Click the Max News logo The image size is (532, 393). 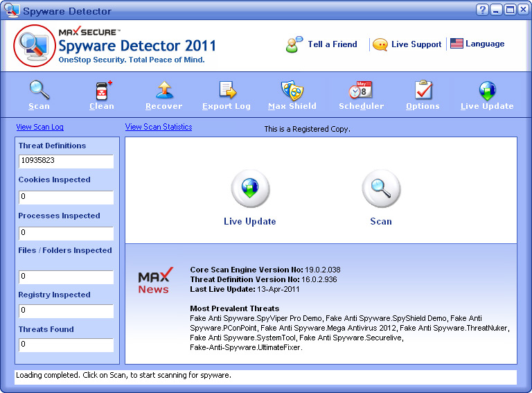point(155,281)
